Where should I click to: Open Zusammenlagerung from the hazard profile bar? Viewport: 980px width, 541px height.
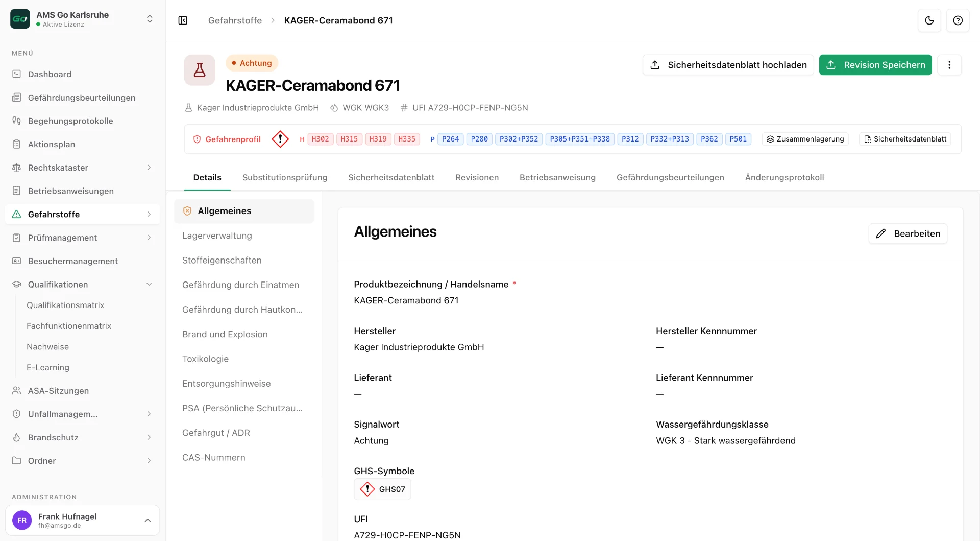805,139
